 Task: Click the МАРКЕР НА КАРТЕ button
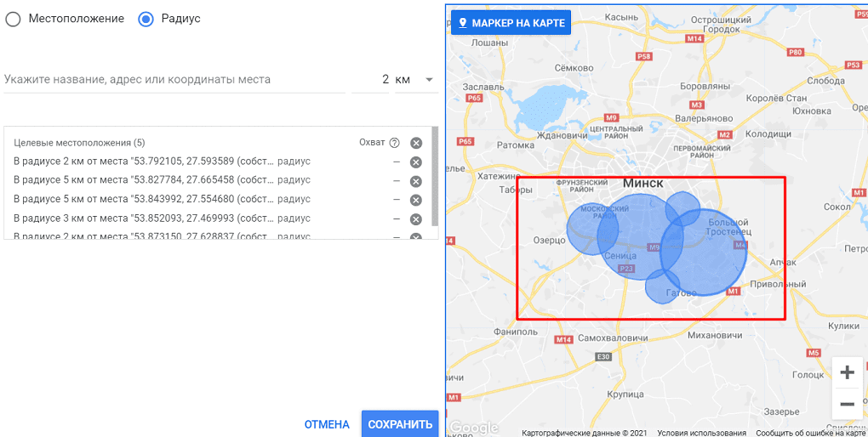pos(511,23)
